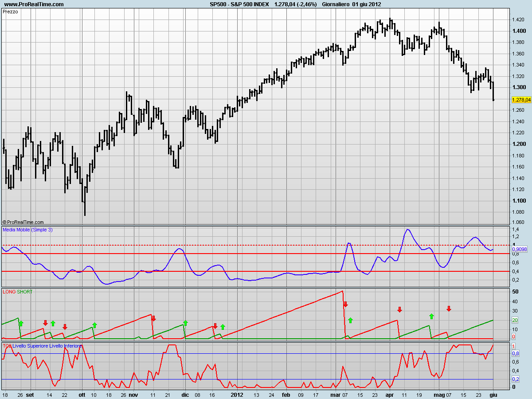The image size is (532, 399).
Task: Click the 'dic' month label on date axis
Action: pos(185,394)
